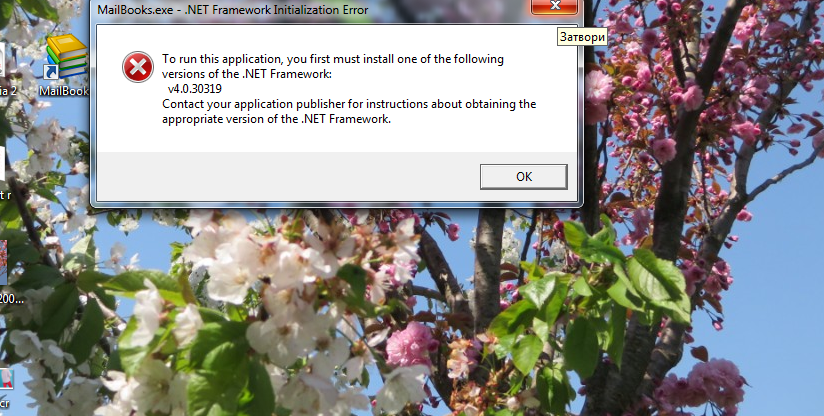Click the dialog title bar text

[x=233, y=9]
